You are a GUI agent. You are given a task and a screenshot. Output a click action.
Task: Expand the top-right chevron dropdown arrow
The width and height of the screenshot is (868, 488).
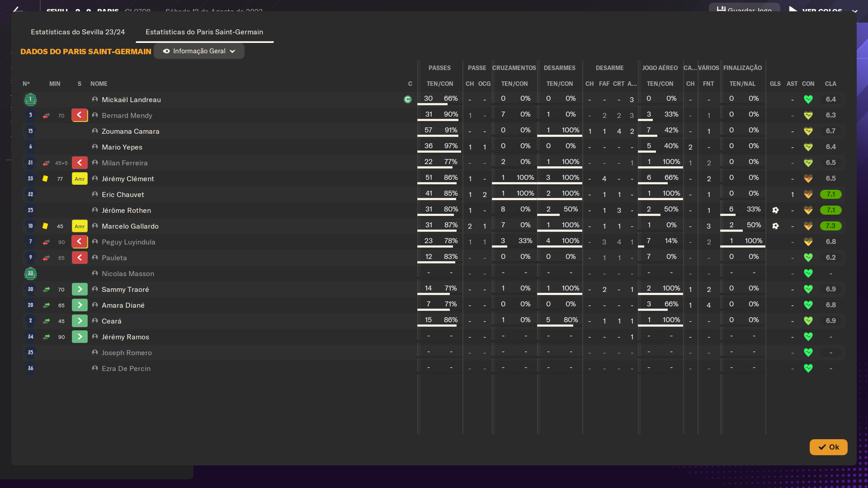[x=854, y=11]
